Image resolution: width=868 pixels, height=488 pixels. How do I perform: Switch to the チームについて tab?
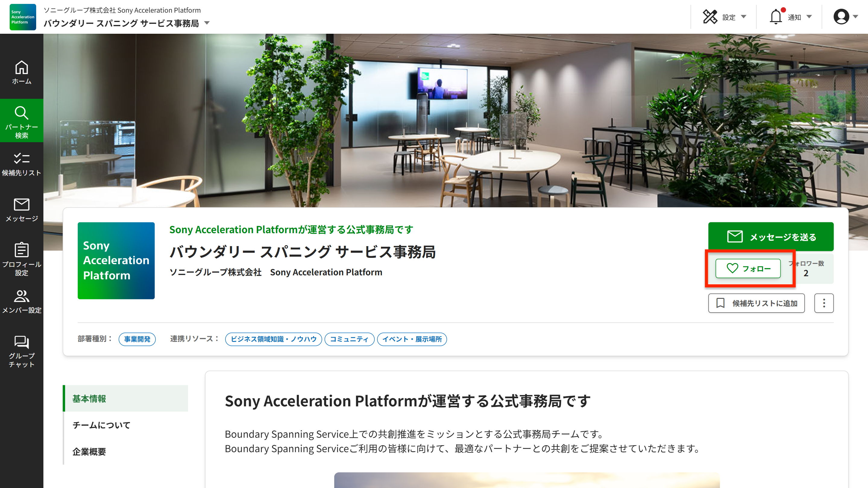(x=101, y=425)
